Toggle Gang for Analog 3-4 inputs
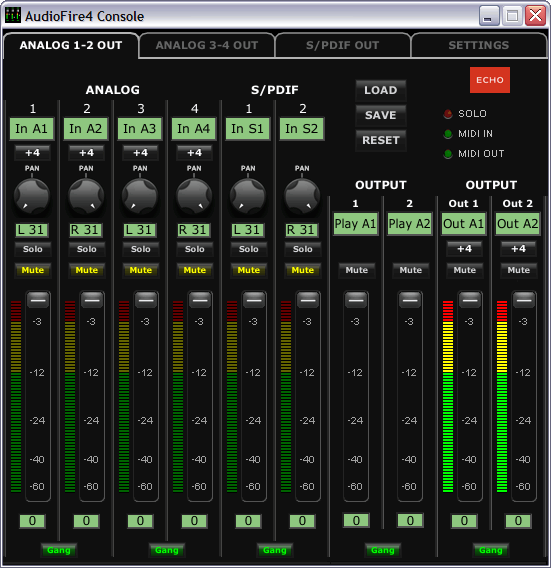Viewport: 551px width, 568px height. tap(167, 550)
